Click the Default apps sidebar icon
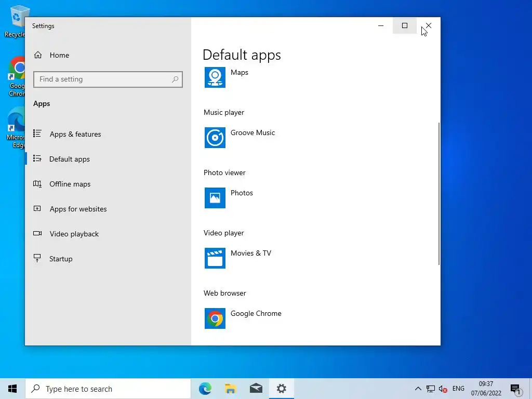 [37, 158]
